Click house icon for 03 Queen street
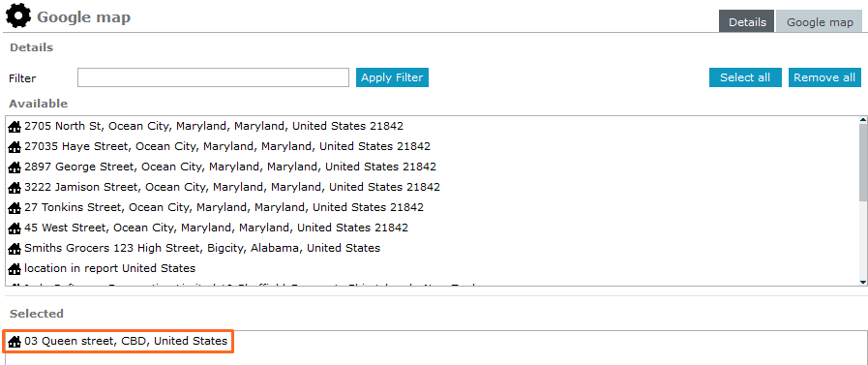Image resolution: width=868 pixels, height=365 pixels. 15,342
